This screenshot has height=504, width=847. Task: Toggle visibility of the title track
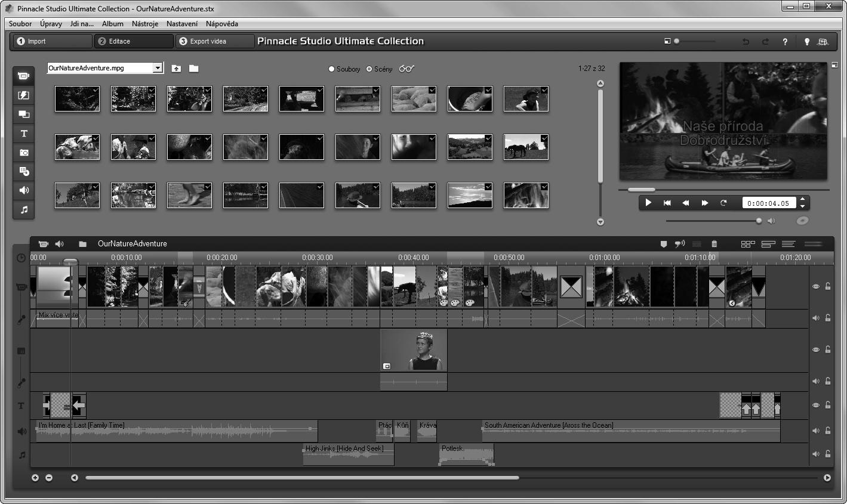[x=816, y=406]
